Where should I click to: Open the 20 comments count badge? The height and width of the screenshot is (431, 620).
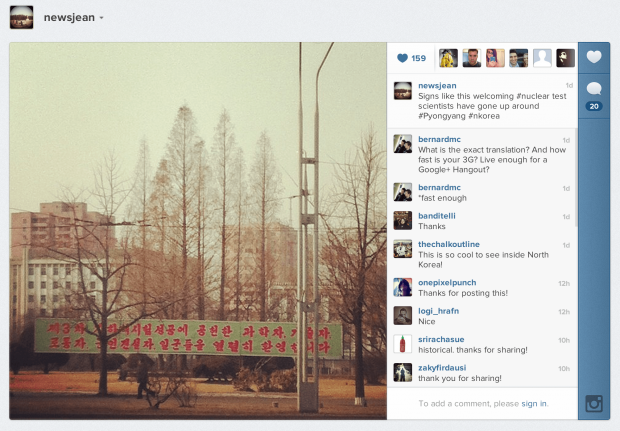(x=594, y=106)
